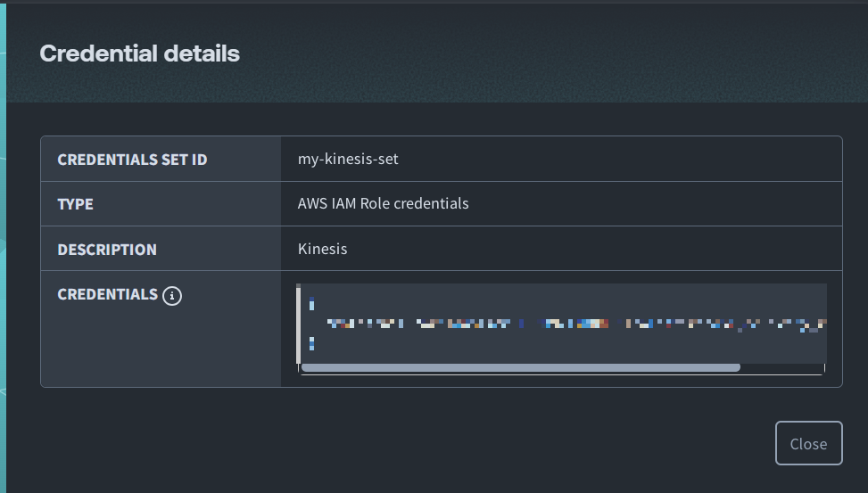868x493 pixels.
Task: Click the empty scrollbar track right of thumb
Action: pyautogui.click(x=781, y=367)
